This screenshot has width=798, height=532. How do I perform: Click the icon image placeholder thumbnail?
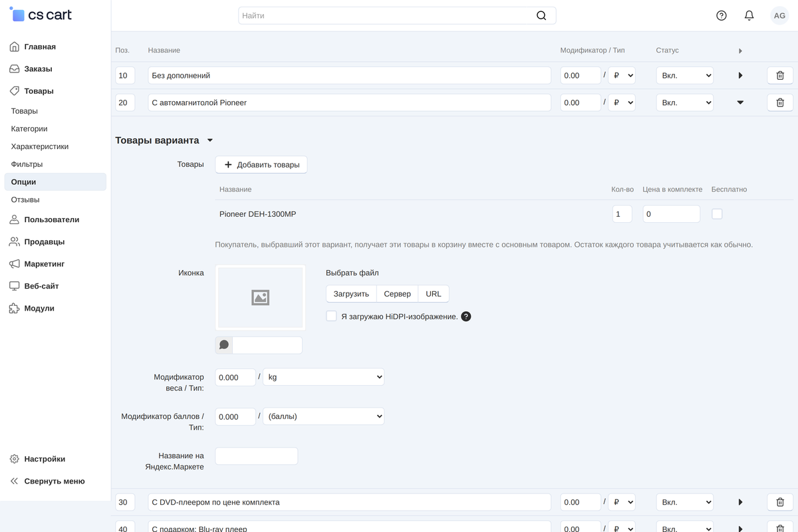260,297
